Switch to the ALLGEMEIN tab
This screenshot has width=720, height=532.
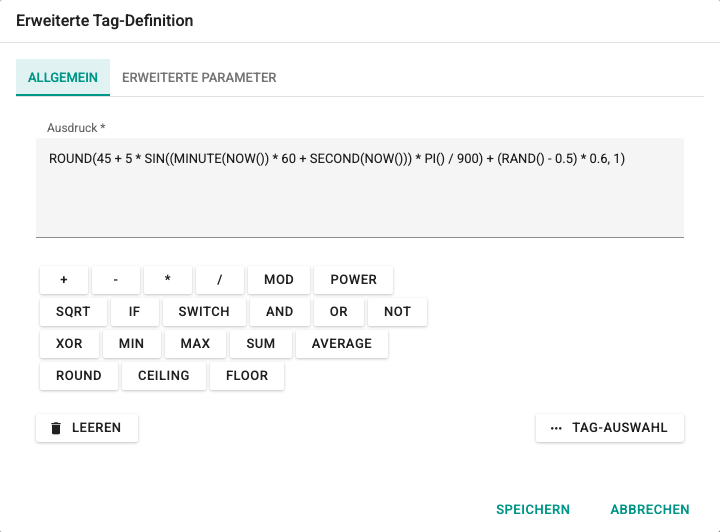coord(63,77)
